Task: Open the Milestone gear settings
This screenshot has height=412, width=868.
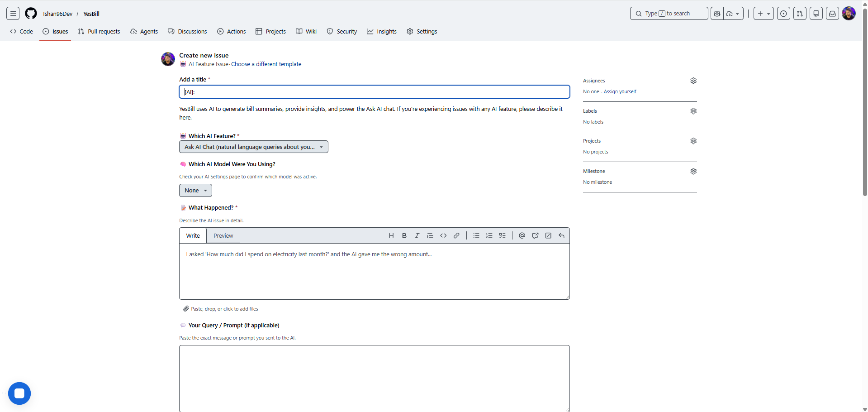Action: click(x=693, y=171)
